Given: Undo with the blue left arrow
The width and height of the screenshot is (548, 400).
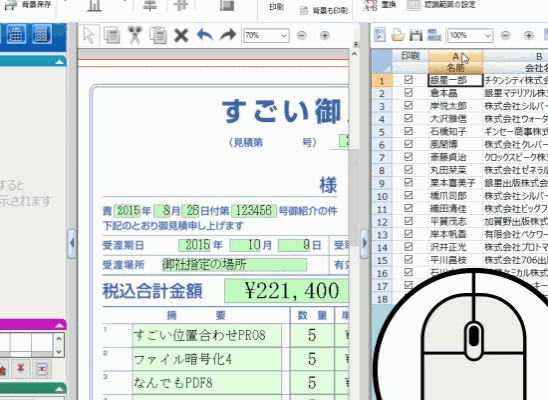Looking at the screenshot, I should point(205,35).
